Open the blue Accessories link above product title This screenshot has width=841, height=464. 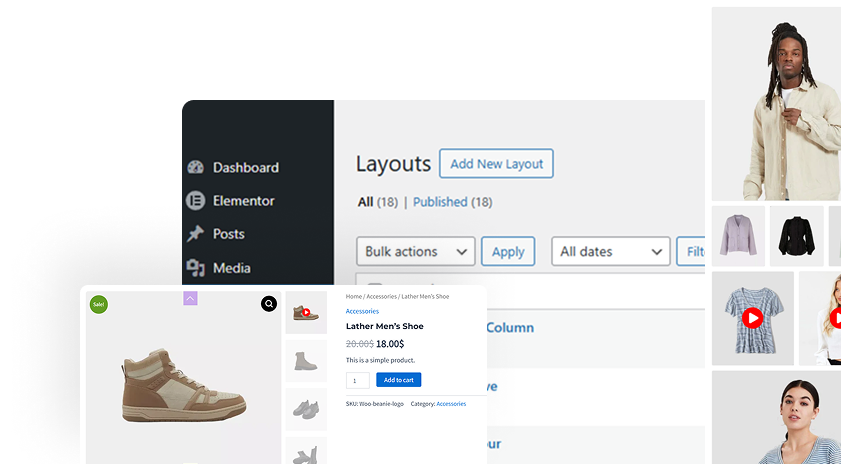click(362, 311)
